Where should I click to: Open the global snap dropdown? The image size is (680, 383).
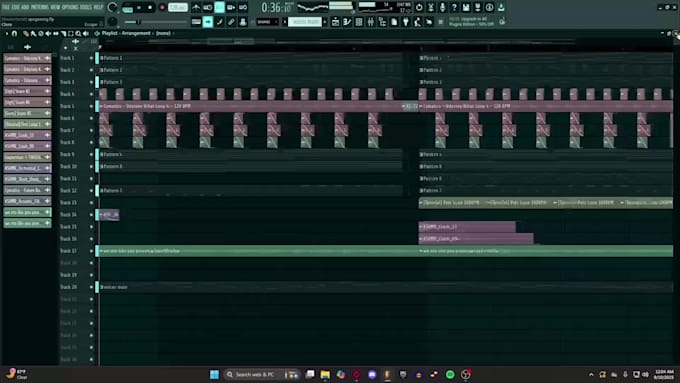(x=267, y=22)
